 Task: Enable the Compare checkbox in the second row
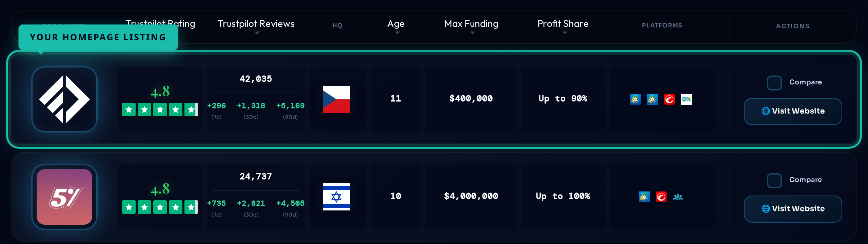(x=774, y=180)
